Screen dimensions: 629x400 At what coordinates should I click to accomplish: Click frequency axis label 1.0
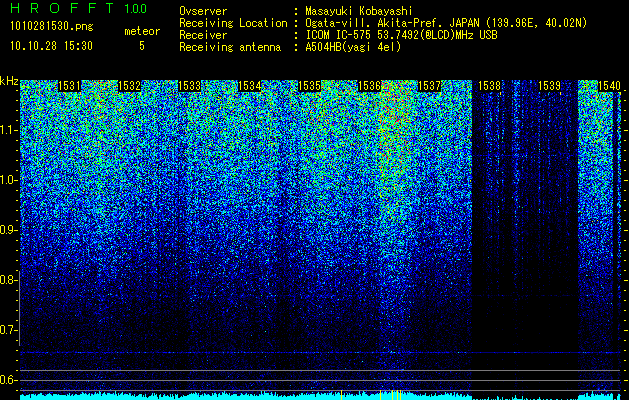click(8, 180)
